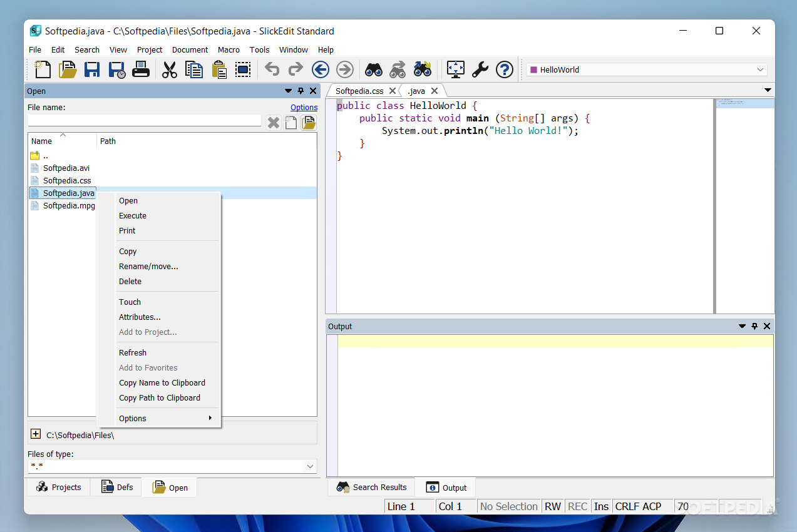Click the Fullscreen monitor icon

point(456,69)
